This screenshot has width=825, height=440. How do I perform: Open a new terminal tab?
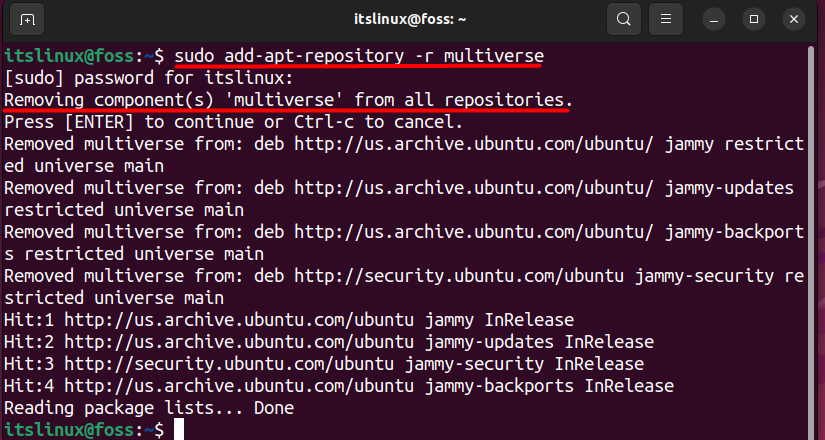tap(27, 20)
